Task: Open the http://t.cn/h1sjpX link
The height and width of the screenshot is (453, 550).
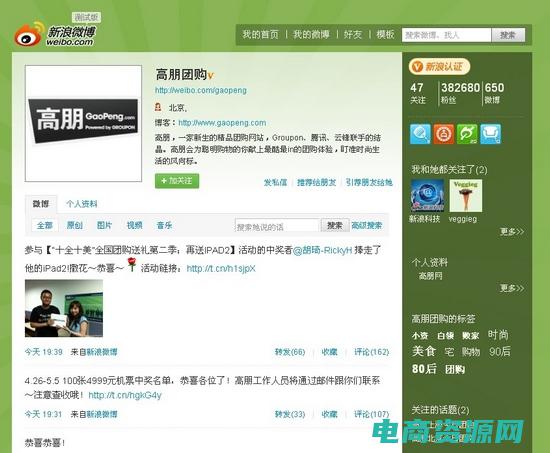Action: pyautogui.click(x=221, y=269)
